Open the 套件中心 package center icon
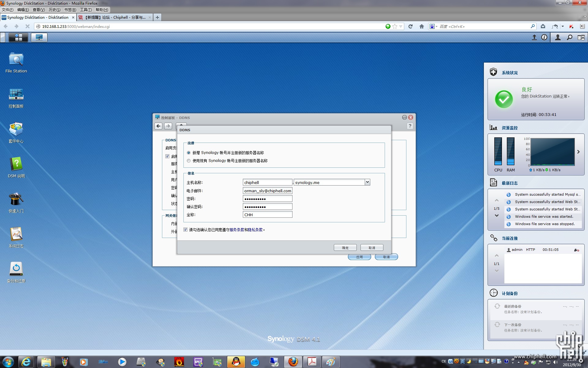588x368 pixels. [16, 133]
